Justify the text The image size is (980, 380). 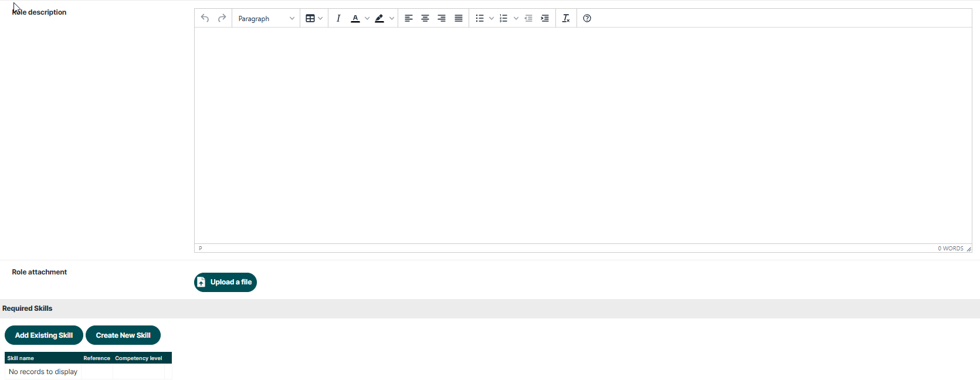459,18
